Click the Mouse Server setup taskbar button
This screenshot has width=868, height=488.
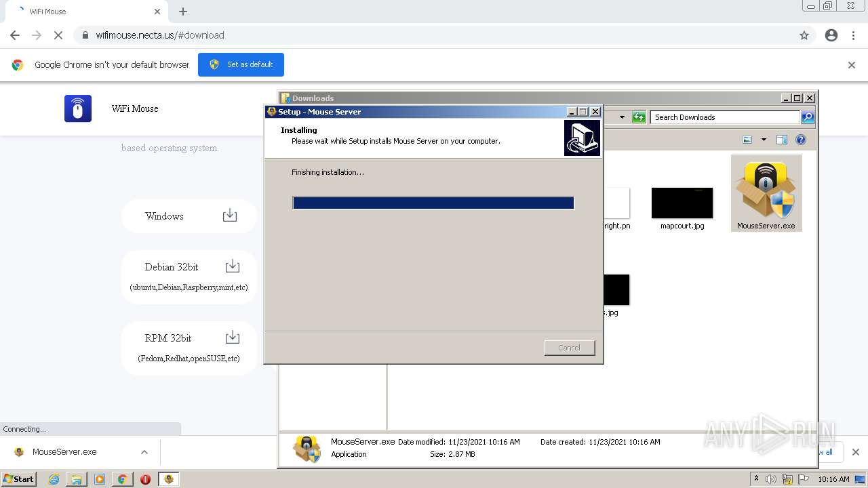[x=169, y=479]
